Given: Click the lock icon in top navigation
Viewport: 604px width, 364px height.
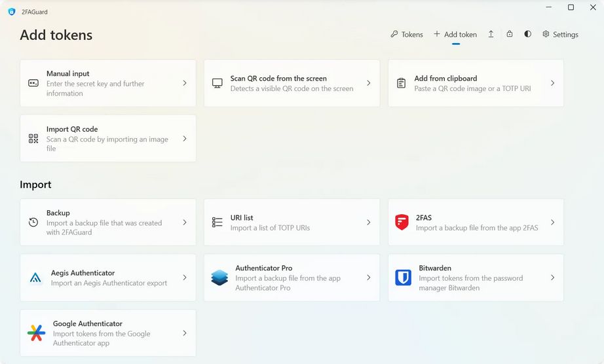Looking at the screenshot, I should (x=510, y=34).
